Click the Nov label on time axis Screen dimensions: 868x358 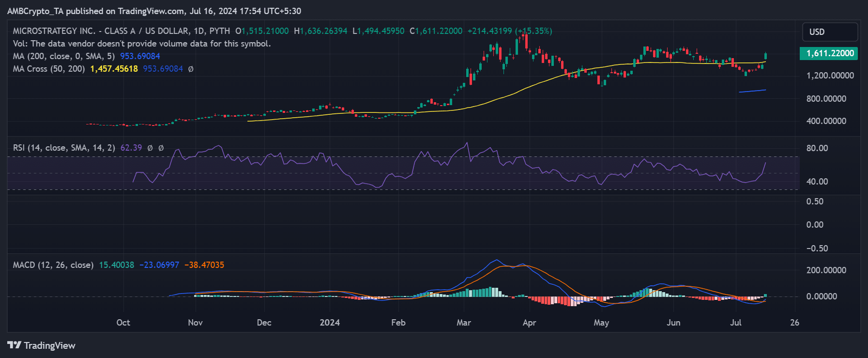click(x=195, y=323)
